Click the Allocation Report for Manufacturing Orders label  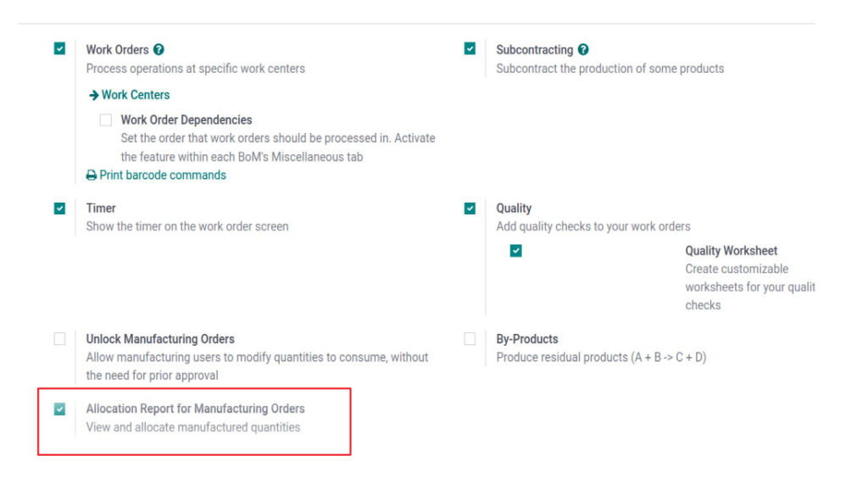click(196, 408)
